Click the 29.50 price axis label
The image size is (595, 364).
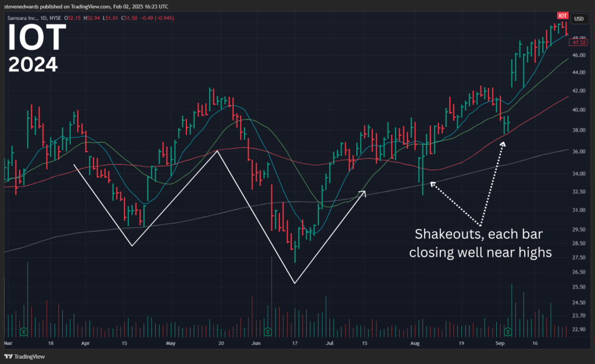tap(579, 229)
